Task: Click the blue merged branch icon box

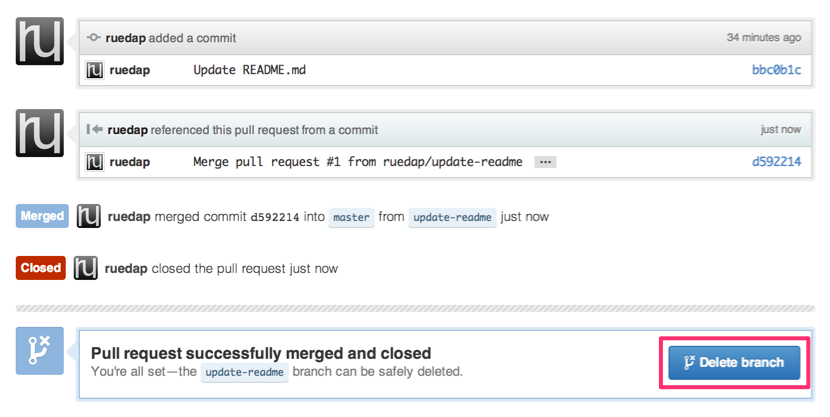Action: [40, 351]
